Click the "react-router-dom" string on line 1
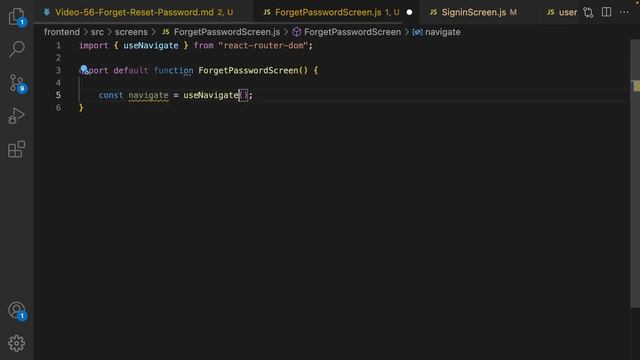The height and width of the screenshot is (360, 640). point(263,45)
